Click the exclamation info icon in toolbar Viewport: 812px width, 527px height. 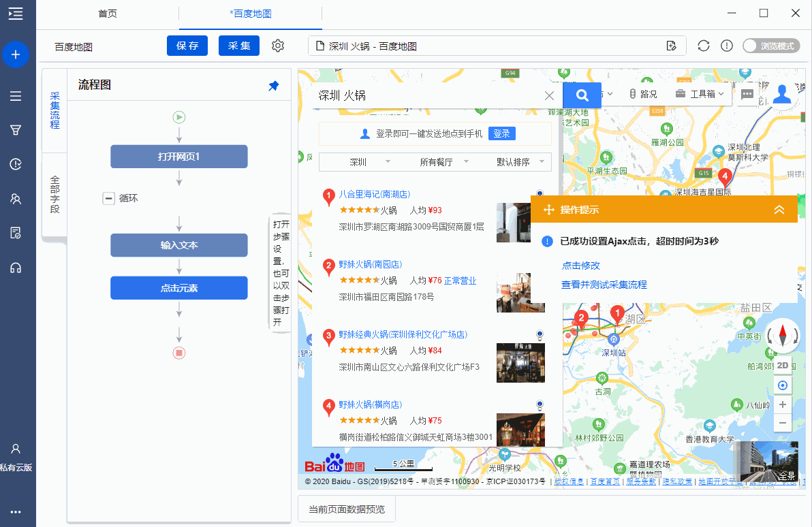coord(727,46)
